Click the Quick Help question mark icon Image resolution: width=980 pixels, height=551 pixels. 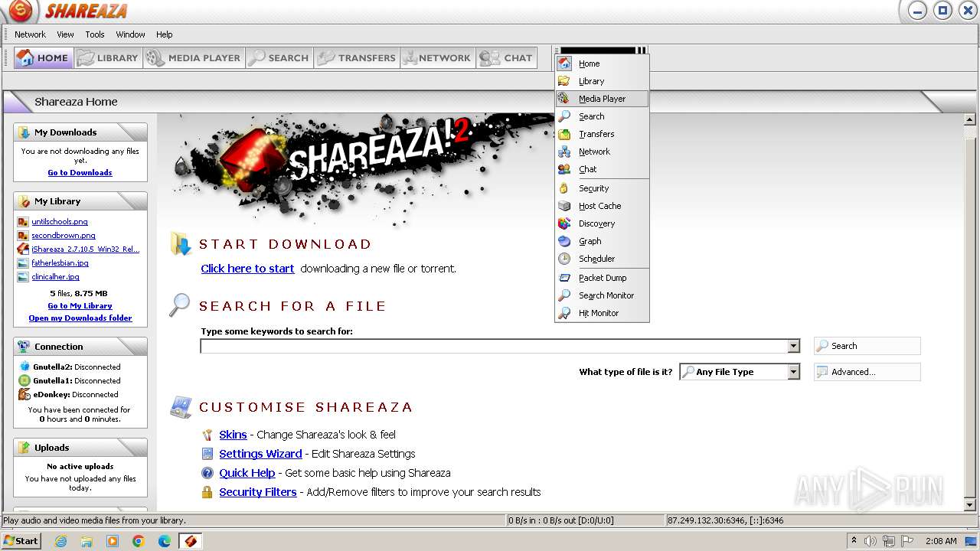click(x=207, y=473)
